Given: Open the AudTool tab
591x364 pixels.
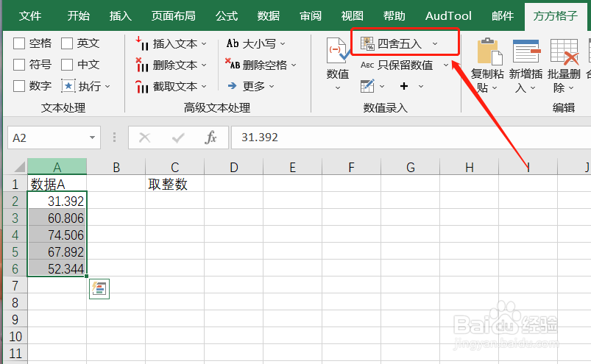Looking at the screenshot, I should [448, 15].
